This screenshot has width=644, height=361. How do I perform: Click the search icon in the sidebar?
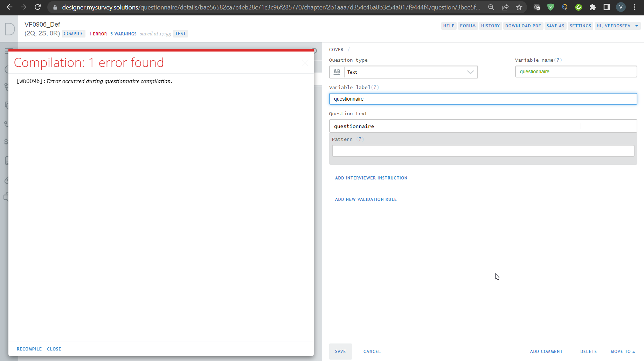(x=7, y=69)
